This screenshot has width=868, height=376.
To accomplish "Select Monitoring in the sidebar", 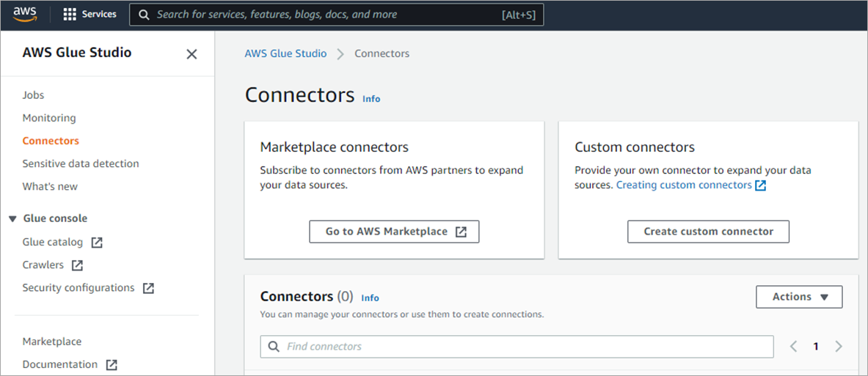I will (x=49, y=118).
